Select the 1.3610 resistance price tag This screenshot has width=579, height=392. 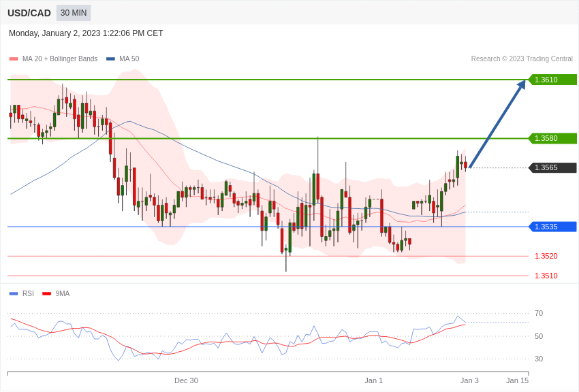tap(552, 80)
